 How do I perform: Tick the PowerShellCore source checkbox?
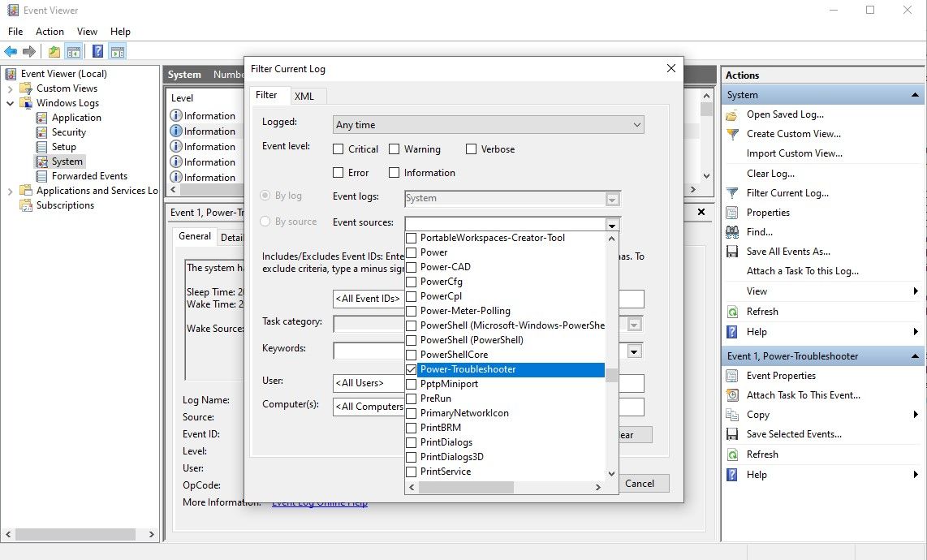coord(412,355)
